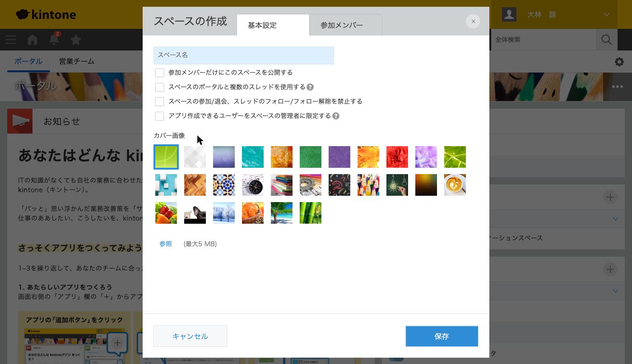
Task: Select the light bulb chalkboard cover
Action: 397,185
